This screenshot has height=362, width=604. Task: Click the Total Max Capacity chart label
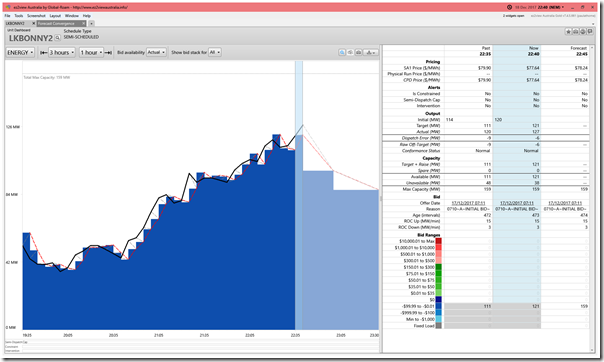point(47,77)
